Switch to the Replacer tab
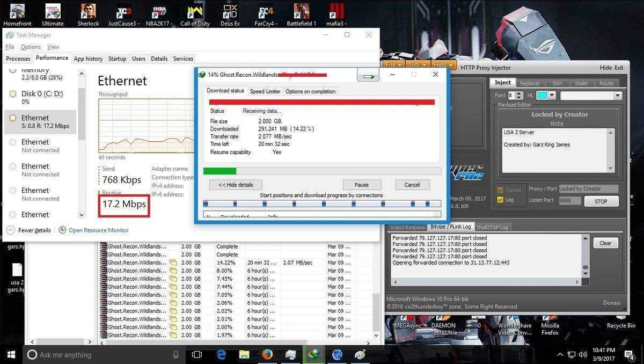This screenshot has width=644, height=364. tap(530, 83)
